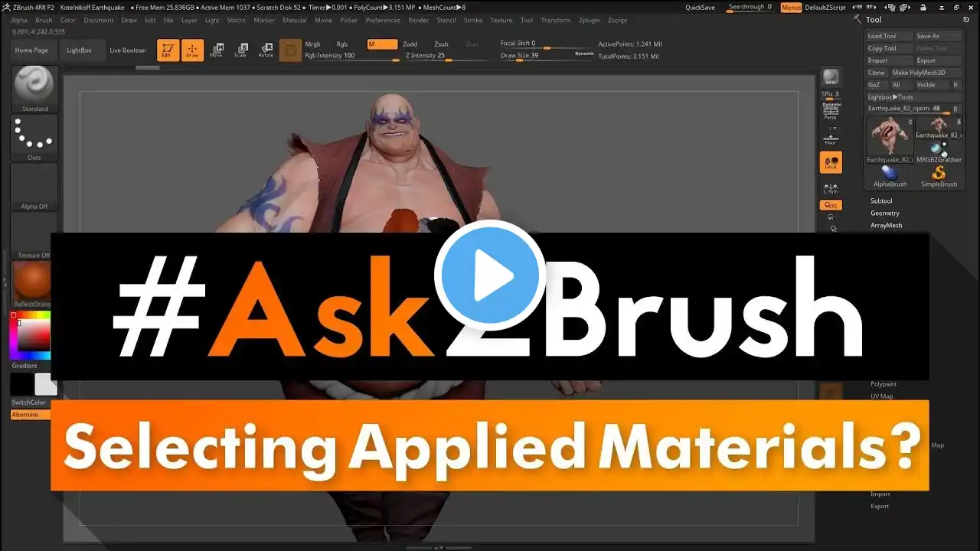The image size is (980, 551).
Task: Open the Document menu
Action: coord(99,21)
